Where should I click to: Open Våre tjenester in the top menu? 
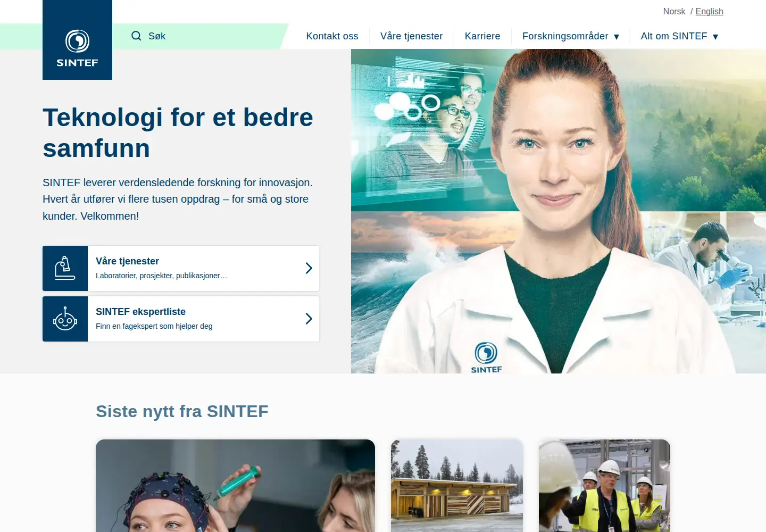(411, 36)
